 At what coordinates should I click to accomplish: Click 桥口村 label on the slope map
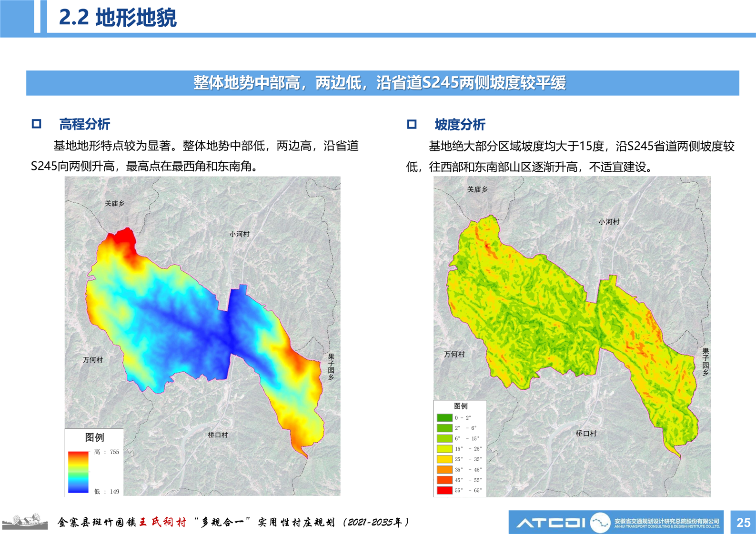click(x=586, y=434)
